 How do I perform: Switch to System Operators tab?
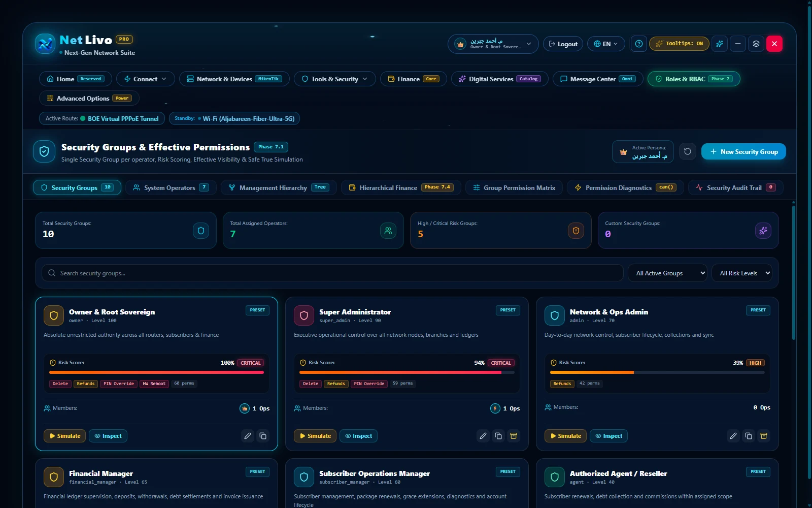click(x=171, y=187)
